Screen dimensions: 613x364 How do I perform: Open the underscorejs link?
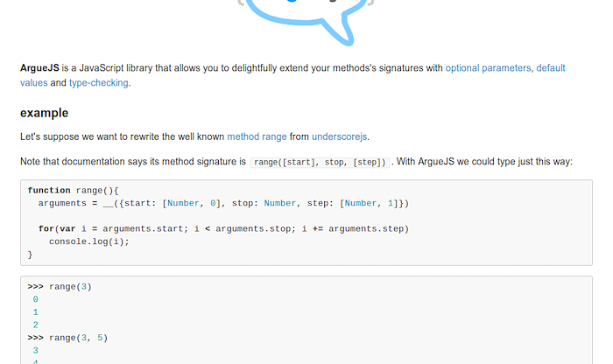pos(340,136)
